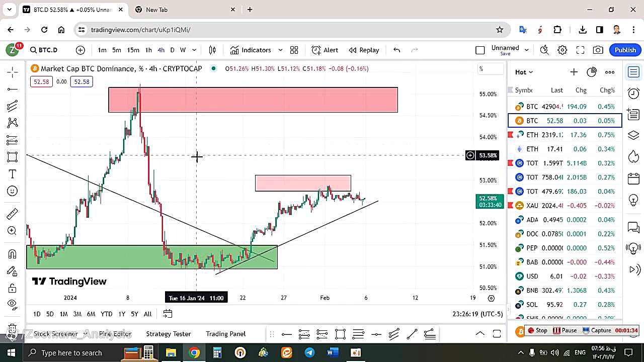The width and height of the screenshot is (644, 362).
Task: Enter fullscreen mode
Action: click(x=580, y=50)
